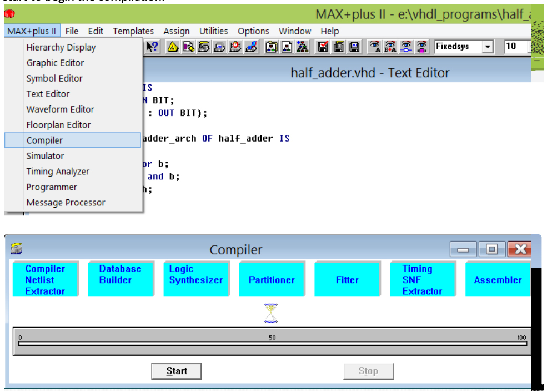Select Timing Analyzer menu entry
This screenshot has width=547, height=392.
(73, 171)
